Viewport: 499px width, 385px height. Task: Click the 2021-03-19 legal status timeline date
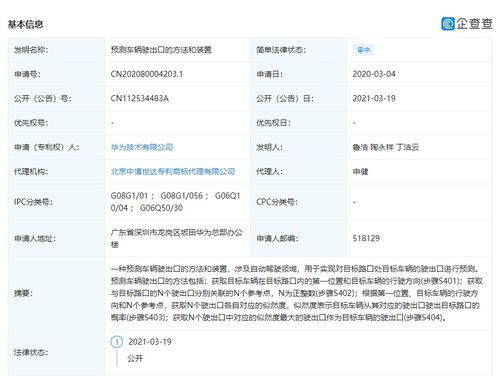150,342
